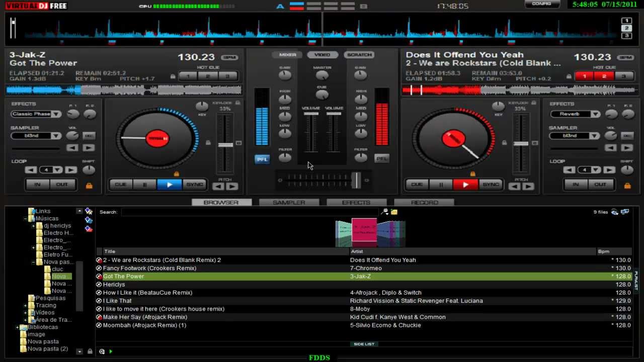Click left deck pitch bend down arrow
This screenshot has width=644, height=362.
pyautogui.click(x=218, y=187)
